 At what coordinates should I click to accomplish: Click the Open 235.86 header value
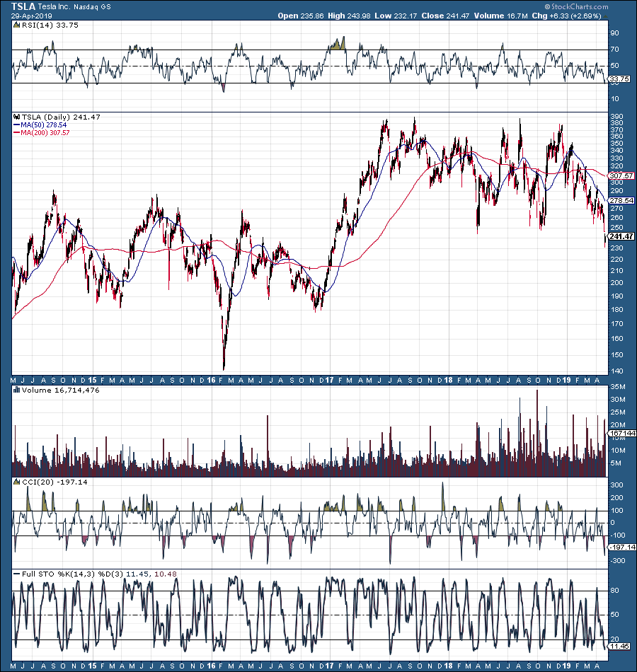click(x=301, y=16)
